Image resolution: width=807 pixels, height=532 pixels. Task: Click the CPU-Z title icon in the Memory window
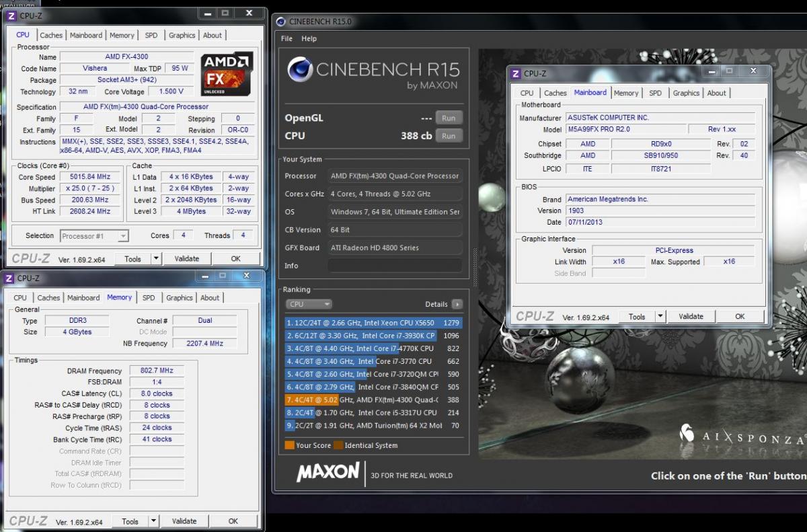pos(9,278)
